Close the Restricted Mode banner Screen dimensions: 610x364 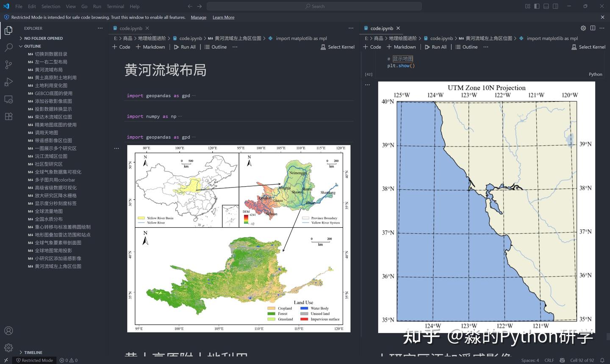tap(602, 17)
